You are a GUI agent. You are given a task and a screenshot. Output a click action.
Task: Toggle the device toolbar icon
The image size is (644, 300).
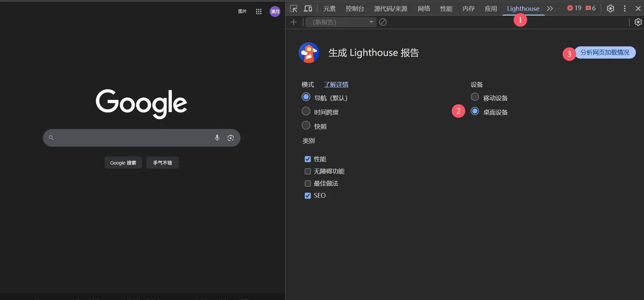(308, 8)
